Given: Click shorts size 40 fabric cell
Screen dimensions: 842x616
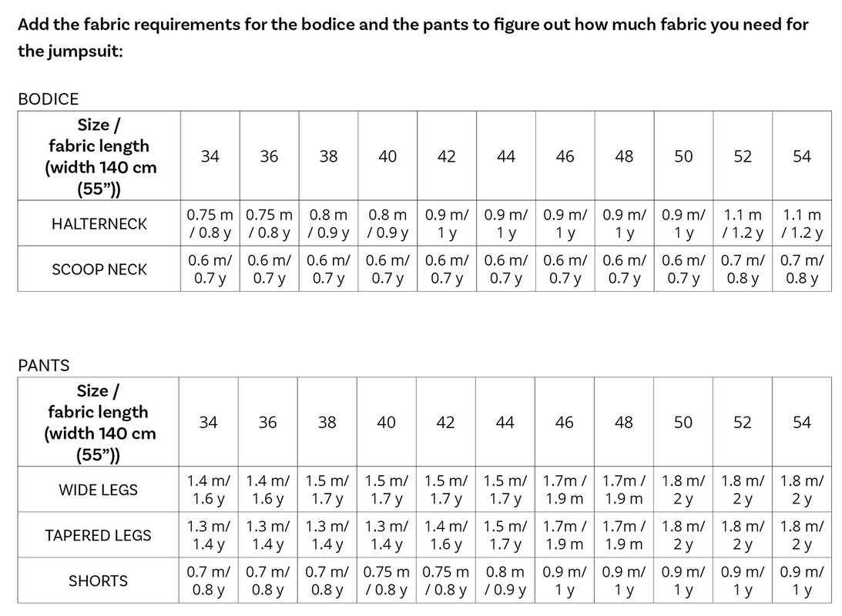Looking at the screenshot, I should click(386, 581).
